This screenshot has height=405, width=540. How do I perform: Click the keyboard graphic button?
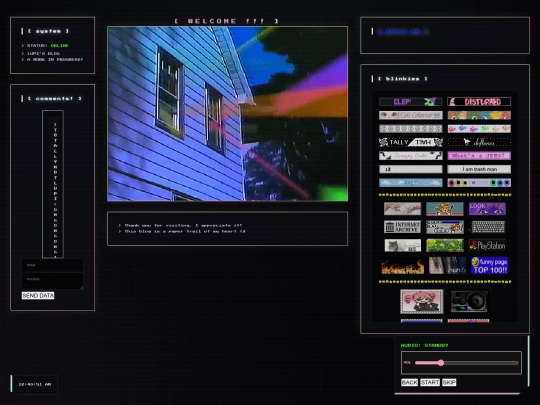pyautogui.click(x=488, y=227)
